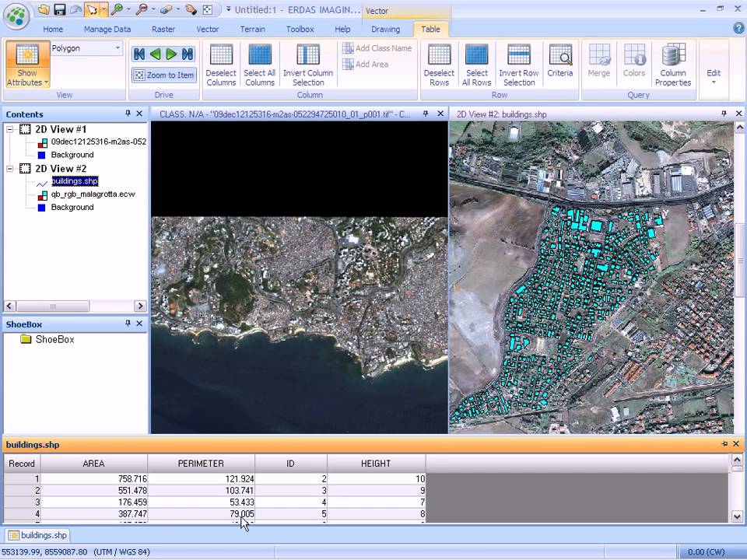Select the arrow pointer tool
Image resolution: width=747 pixels, height=560 pixels.
(91, 9)
